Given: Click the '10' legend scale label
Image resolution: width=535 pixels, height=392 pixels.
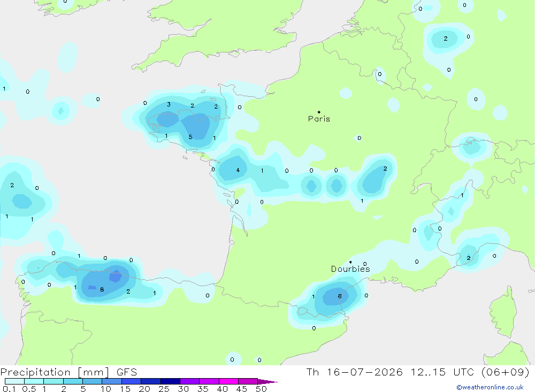Looking at the screenshot, I should 106,389.
